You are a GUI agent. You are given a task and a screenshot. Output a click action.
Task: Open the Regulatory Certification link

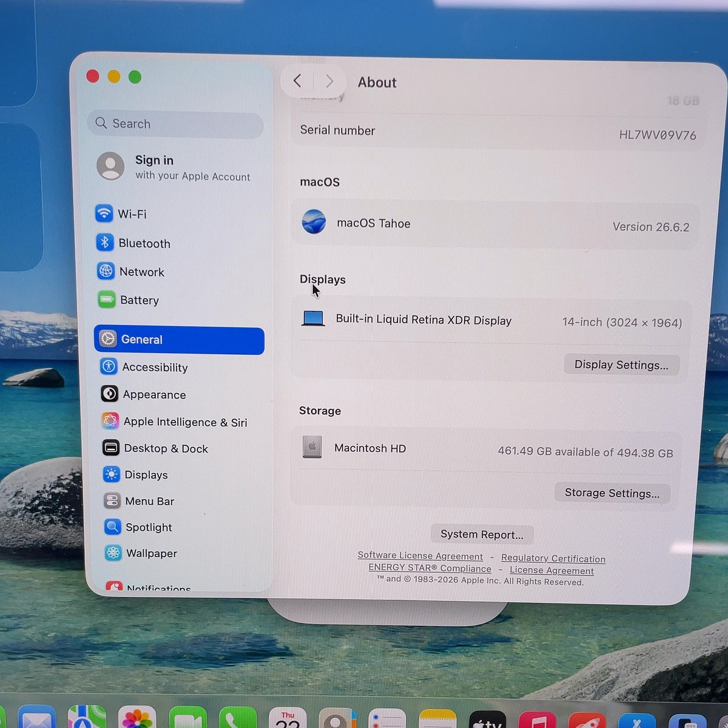[x=553, y=558]
